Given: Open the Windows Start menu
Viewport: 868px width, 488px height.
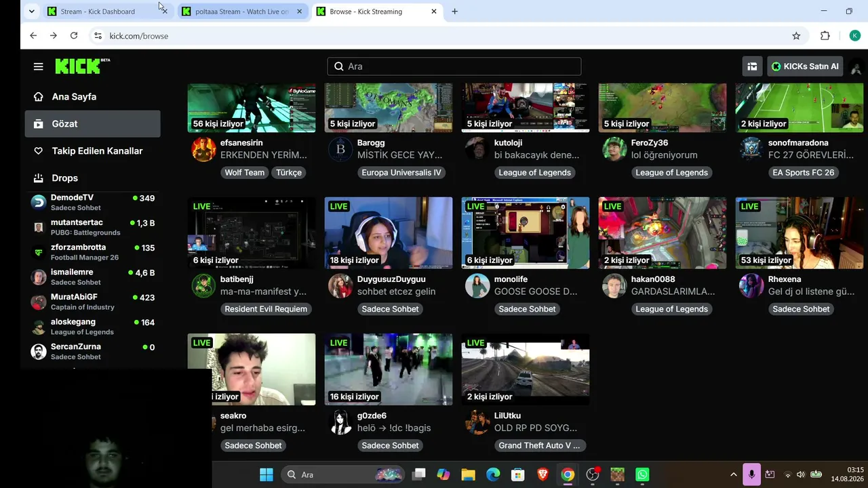Looking at the screenshot, I should [x=267, y=474].
